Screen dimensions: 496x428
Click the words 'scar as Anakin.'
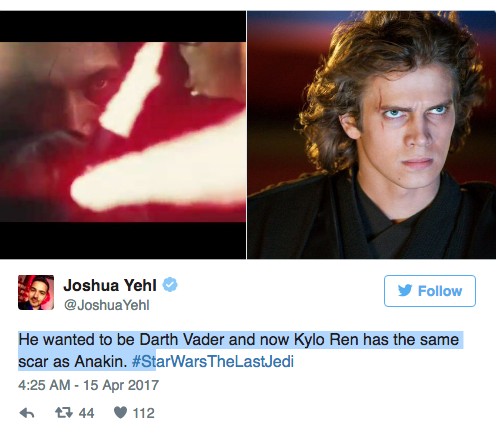pos(73,362)
